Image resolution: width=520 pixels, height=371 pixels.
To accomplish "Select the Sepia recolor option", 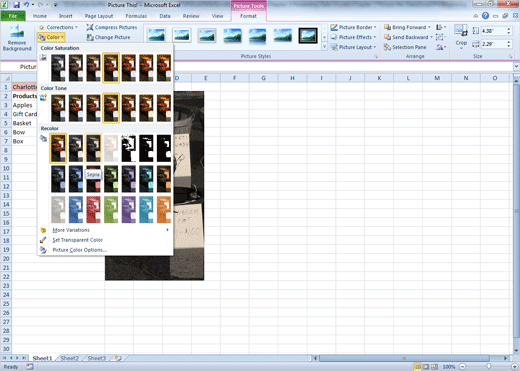I will pos(93,148).
